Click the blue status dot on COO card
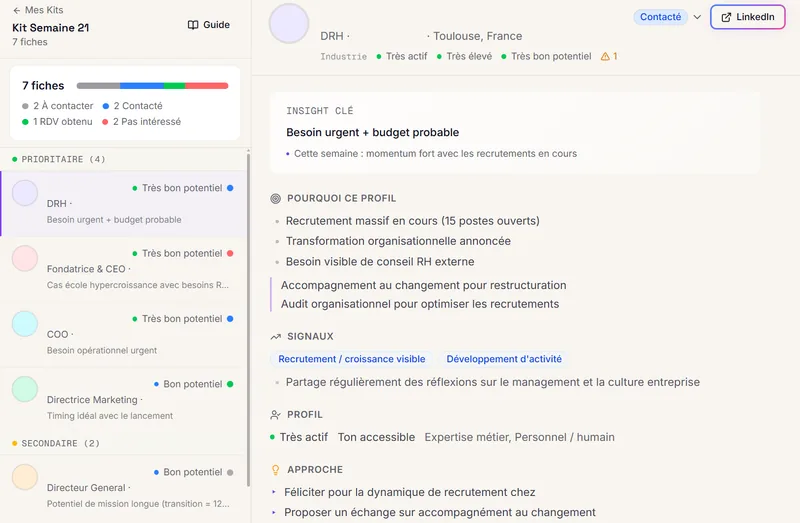Image resolution: width=800 pixels, height=523 pixels. click(x=230, y=318)
